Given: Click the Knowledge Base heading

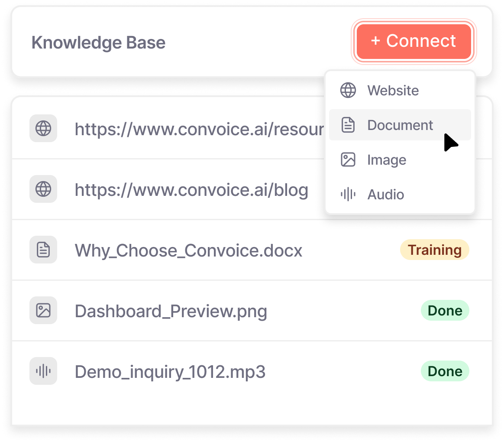Looking at the screenshot, I should 98,43.
